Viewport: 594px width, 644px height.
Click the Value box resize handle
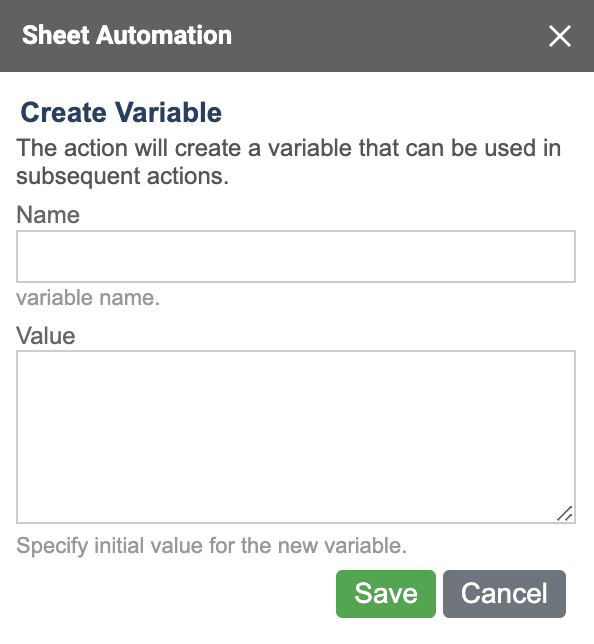click(565, 513)
